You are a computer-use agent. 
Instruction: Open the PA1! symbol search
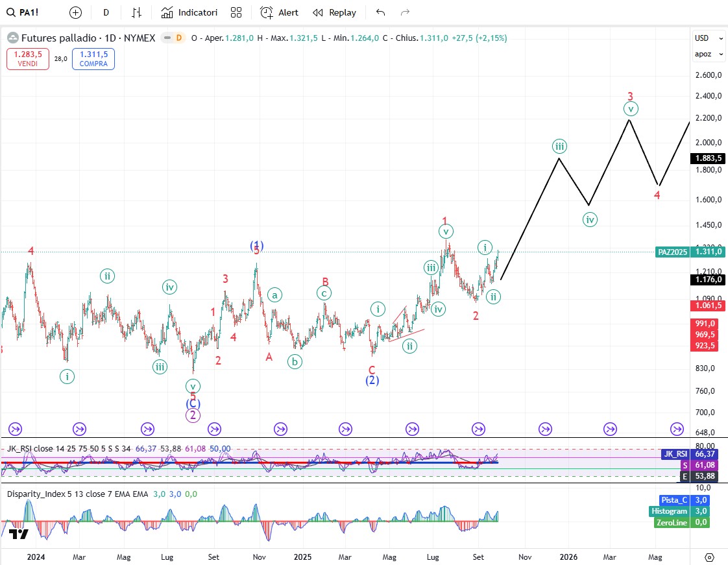25,12
